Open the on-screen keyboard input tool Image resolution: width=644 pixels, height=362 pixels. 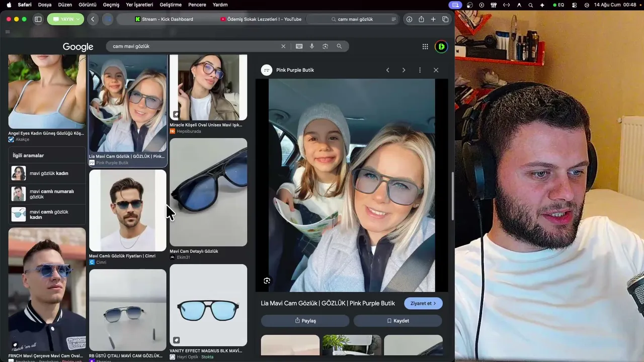tap(299, 46)
